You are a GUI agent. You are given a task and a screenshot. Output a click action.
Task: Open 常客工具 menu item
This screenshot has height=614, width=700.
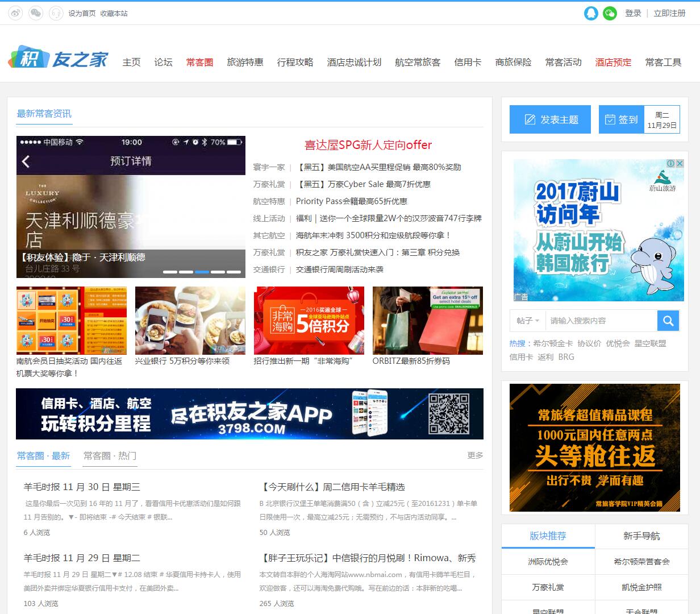663,62
